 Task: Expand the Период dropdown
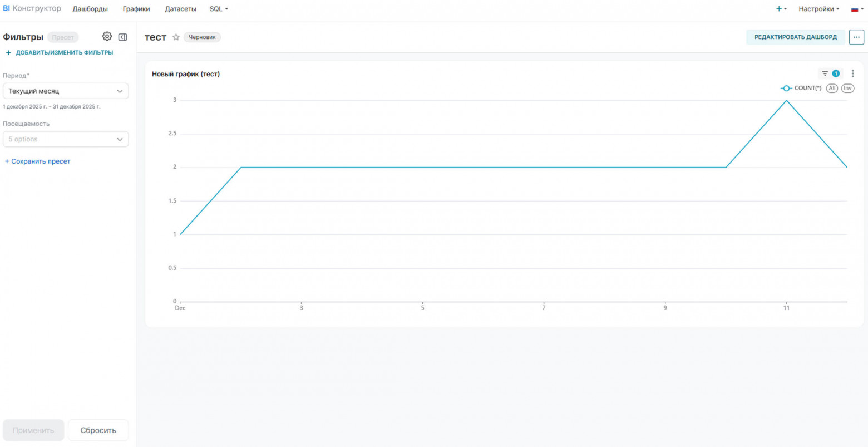[x=66, y=91]
